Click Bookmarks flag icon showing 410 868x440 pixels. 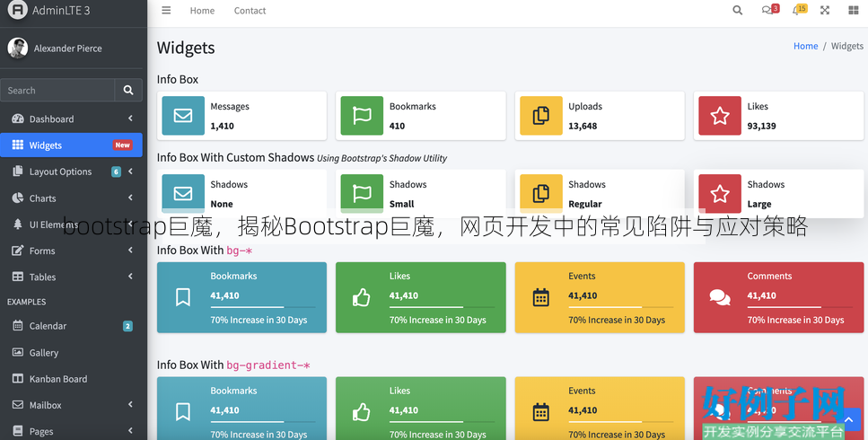pyautogui.click(x=362, y=116)
